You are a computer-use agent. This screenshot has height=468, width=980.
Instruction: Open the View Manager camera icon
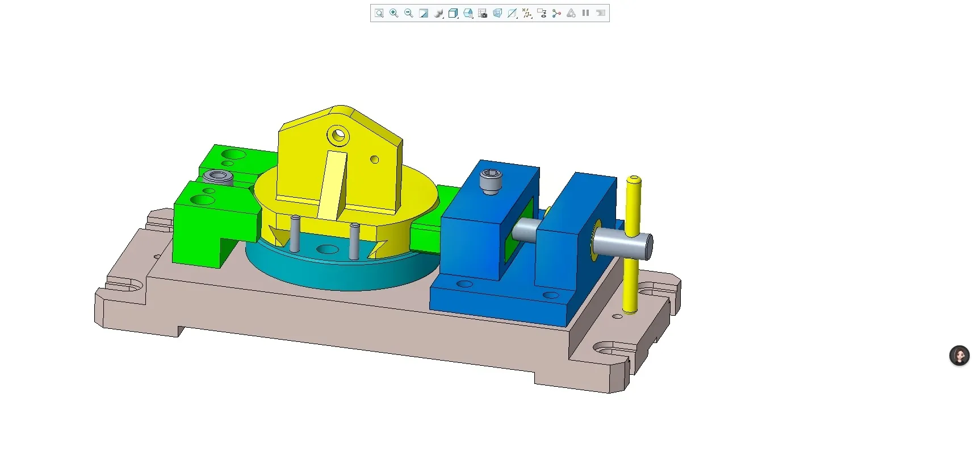coord(483,13)
